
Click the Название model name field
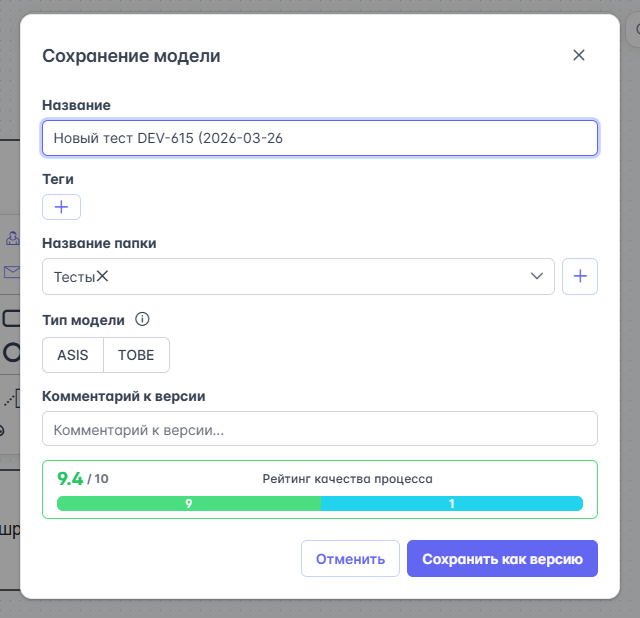pos(320,138)
